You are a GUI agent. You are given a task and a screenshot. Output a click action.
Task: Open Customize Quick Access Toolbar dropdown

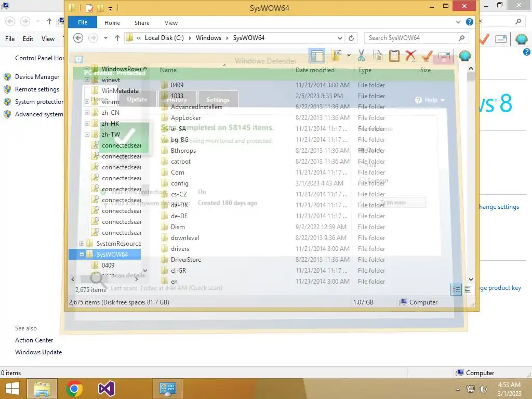click(110, 8)
